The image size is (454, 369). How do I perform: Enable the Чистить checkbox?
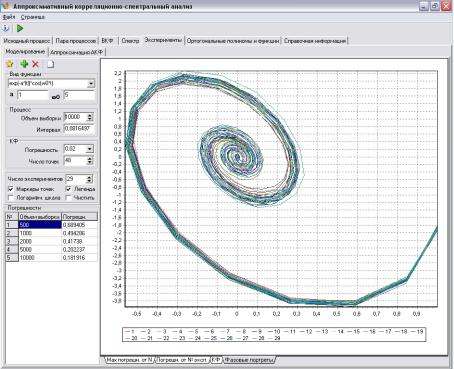click(68, 198)
